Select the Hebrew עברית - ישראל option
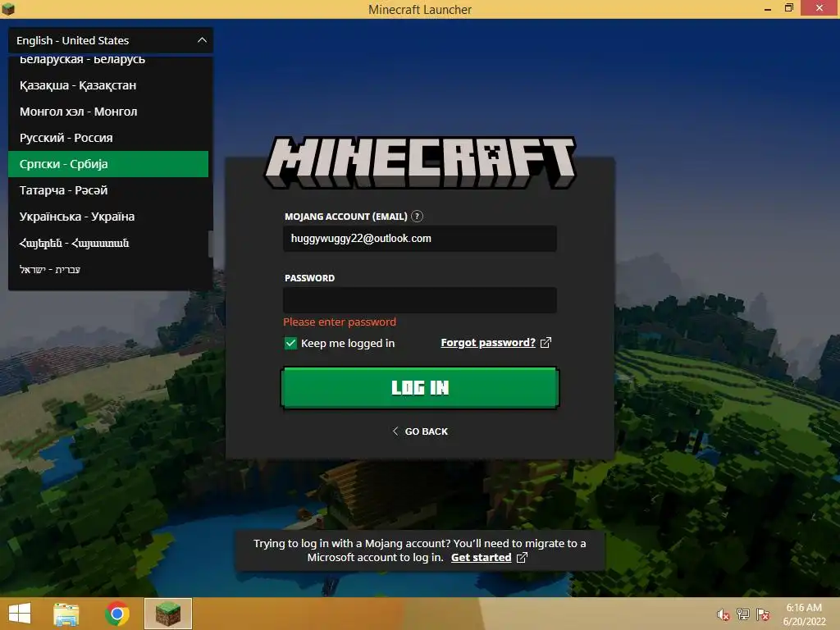This screenshot has height=630, width=840. coord(108,269)
